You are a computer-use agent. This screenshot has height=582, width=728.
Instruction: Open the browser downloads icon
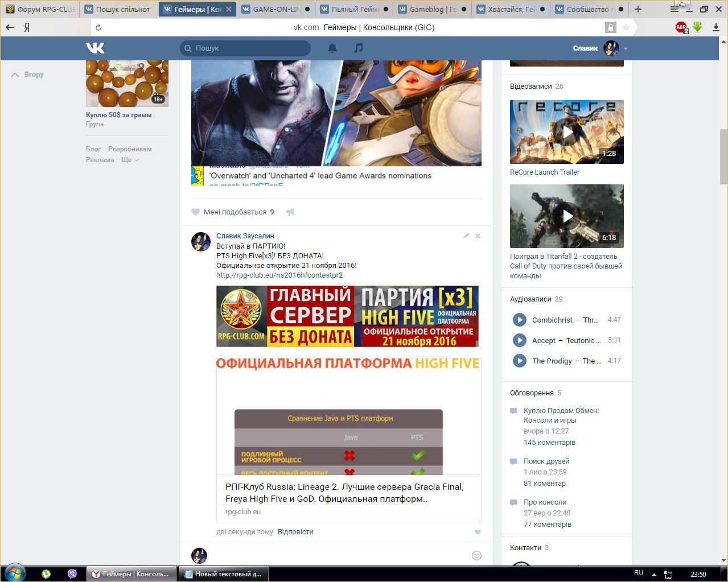click(x=716, y=27)
